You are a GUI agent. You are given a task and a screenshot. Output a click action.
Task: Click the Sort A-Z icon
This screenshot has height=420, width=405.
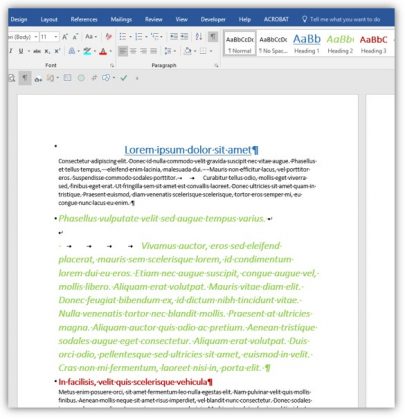199,36
